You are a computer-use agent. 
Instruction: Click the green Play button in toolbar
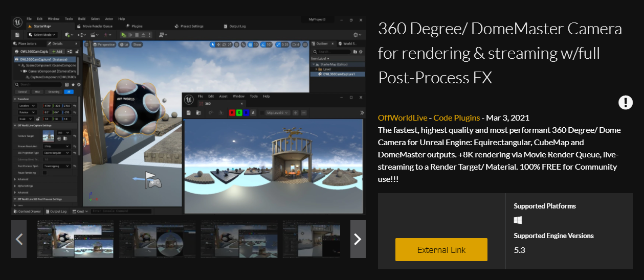123,35
